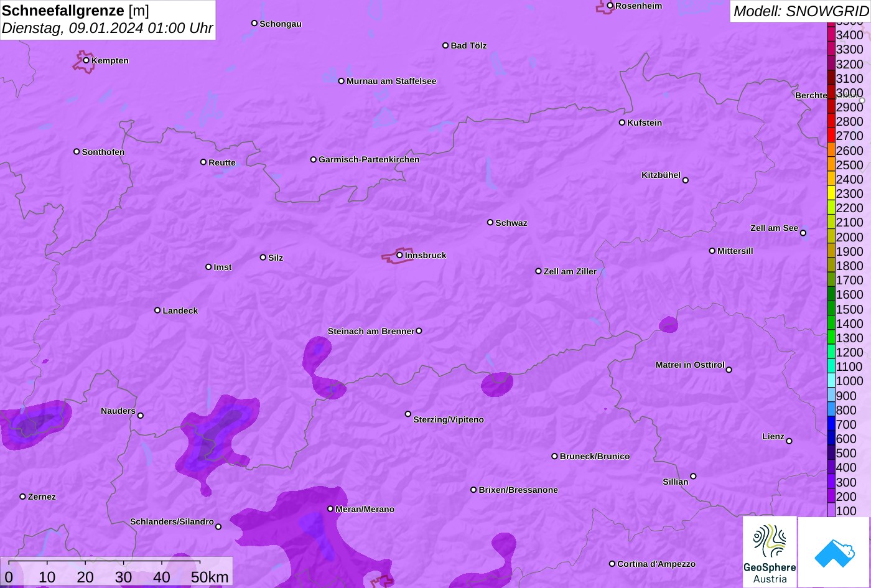
Task: Click the Brixen/Bressanone marker
Action: click(473, 490)
